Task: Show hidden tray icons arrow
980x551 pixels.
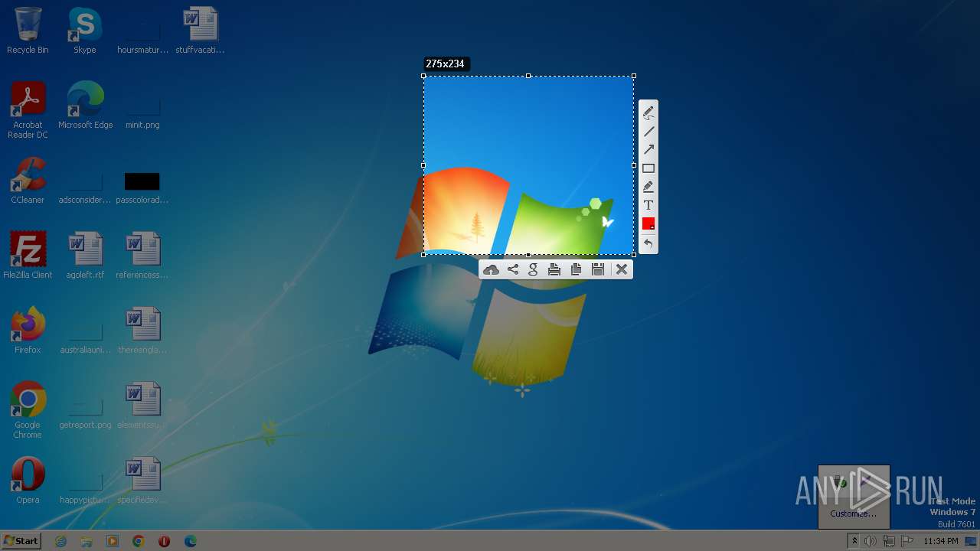Action: pyautogui.click(x=854, y=541)
